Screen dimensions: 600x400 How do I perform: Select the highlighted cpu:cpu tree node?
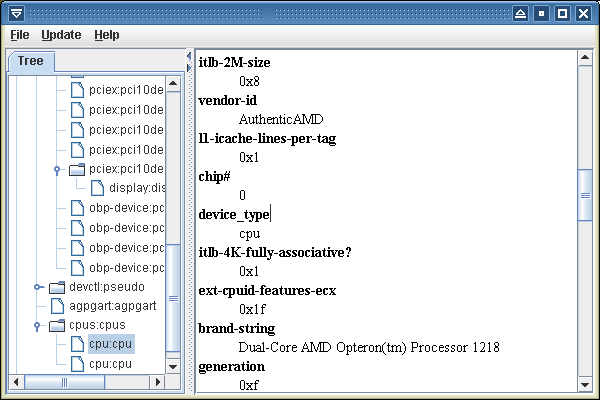tap(111, 344)
